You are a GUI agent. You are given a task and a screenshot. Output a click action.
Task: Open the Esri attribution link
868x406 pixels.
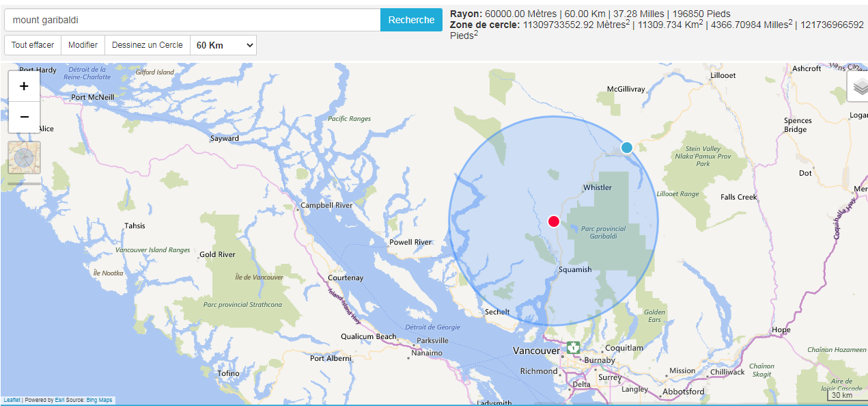pos(59,400)
